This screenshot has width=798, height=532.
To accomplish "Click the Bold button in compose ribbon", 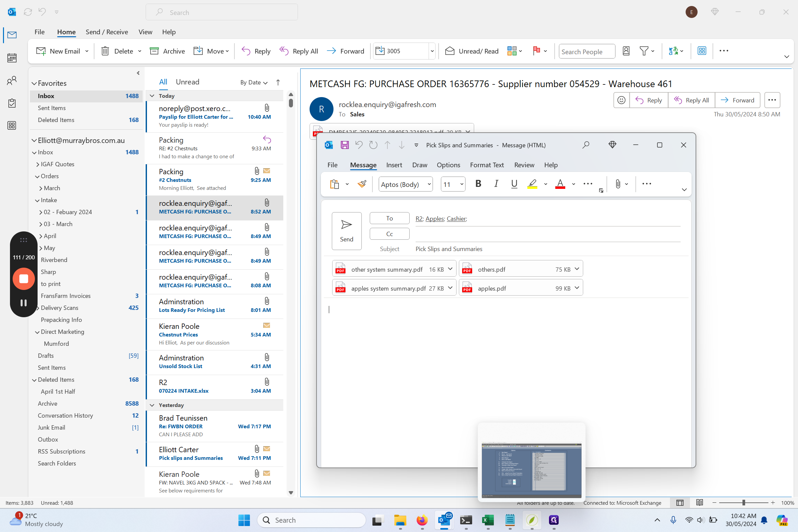I will 478,184.
